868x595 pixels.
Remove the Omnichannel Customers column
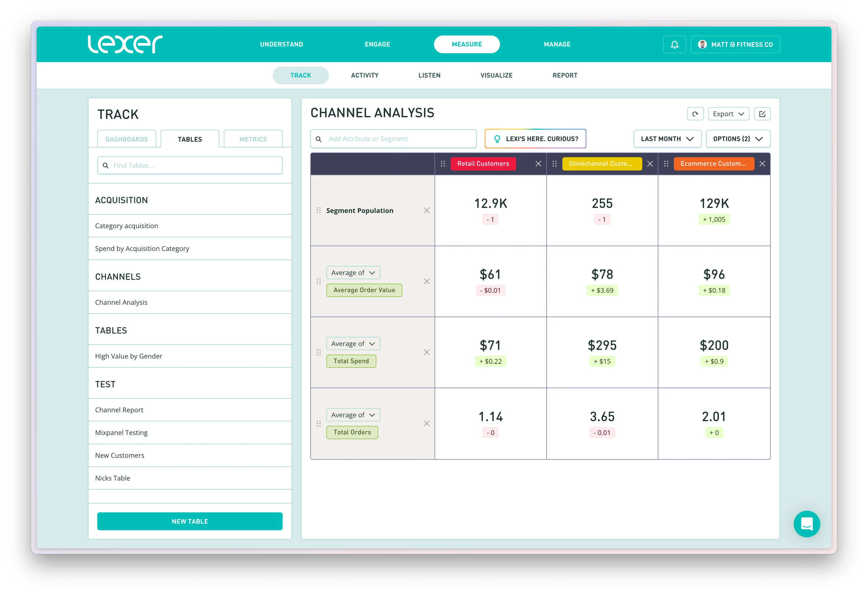[650, 164]
